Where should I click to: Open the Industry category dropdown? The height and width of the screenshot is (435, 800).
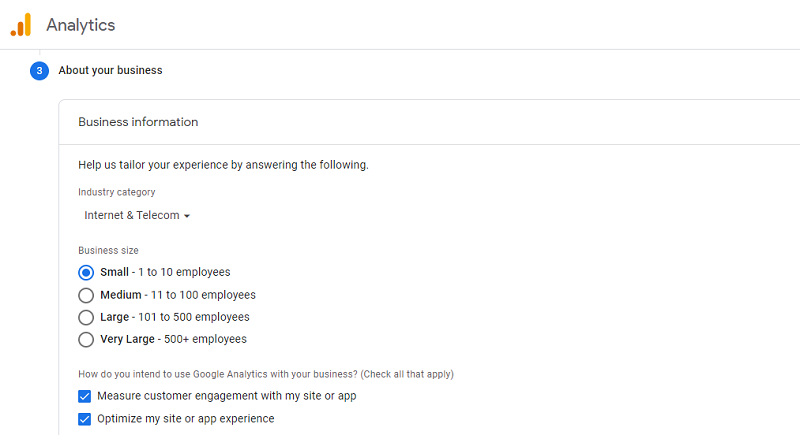click(x=136, y=215)
